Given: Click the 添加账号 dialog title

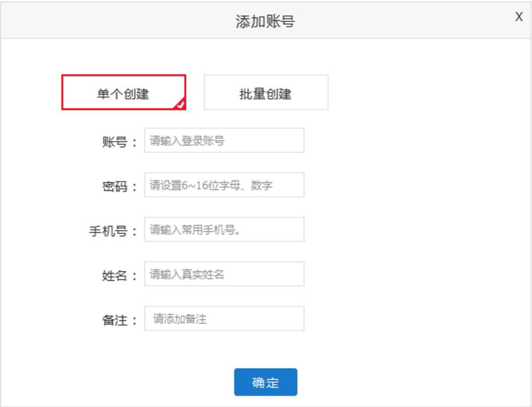Looking at the screenshot, I should 265,21.
